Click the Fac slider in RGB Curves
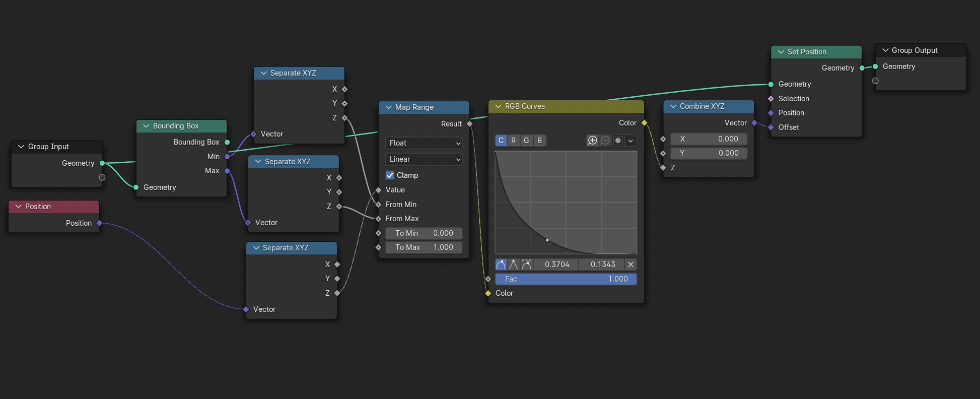The height and width of the screenshot is (399, 980). [x=566, y=279]
